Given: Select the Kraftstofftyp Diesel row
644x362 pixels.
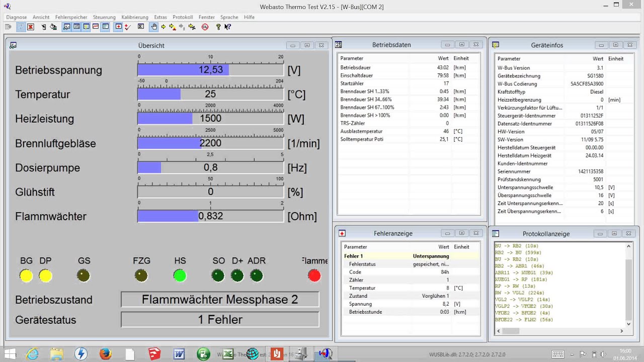Looking at the screenshot, I should click(x=564, y=92).
